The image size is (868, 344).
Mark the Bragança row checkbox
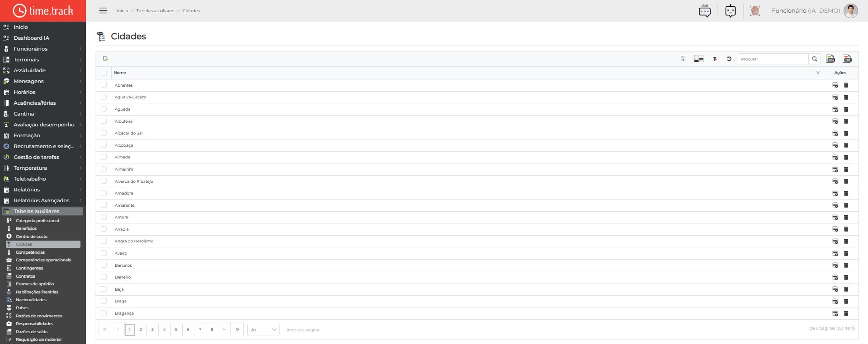pos(104,313)
